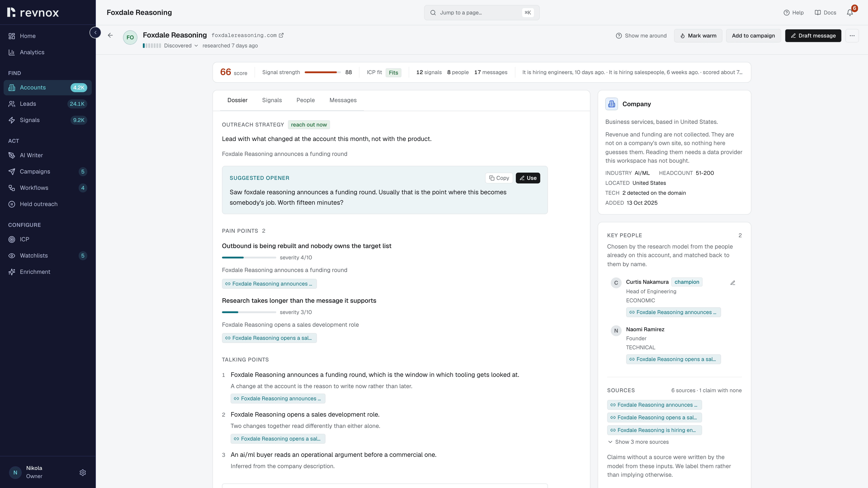Open Docs in the top bar

825,12
